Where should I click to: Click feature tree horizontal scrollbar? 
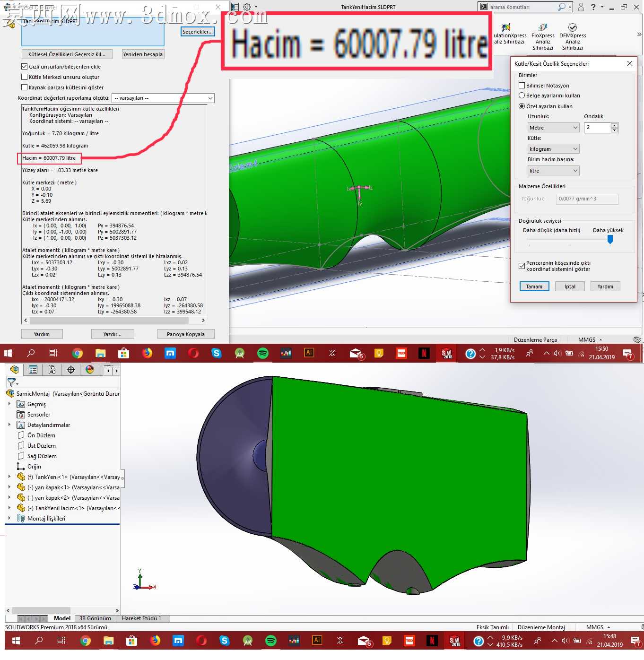point(41,610)
